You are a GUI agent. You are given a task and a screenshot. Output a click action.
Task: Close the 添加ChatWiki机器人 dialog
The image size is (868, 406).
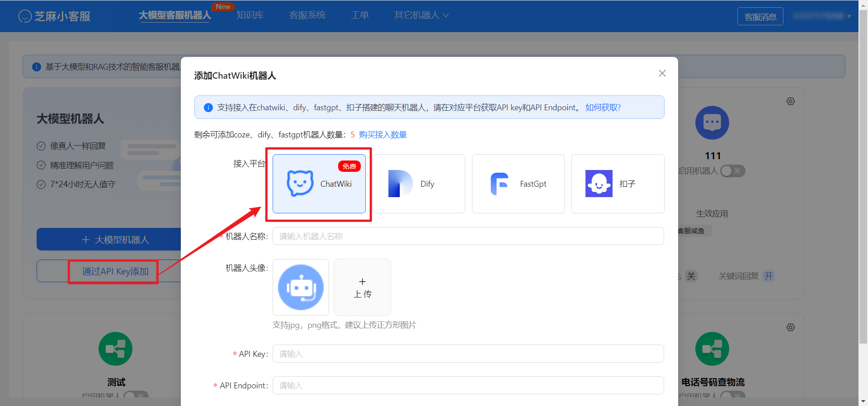coord(662,73)
